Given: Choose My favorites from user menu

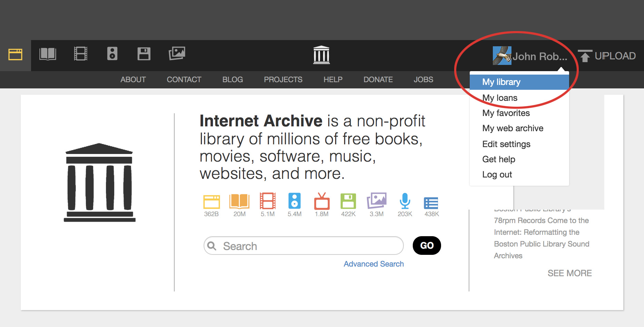Looking at the screenshot, I should coord(519,113).
